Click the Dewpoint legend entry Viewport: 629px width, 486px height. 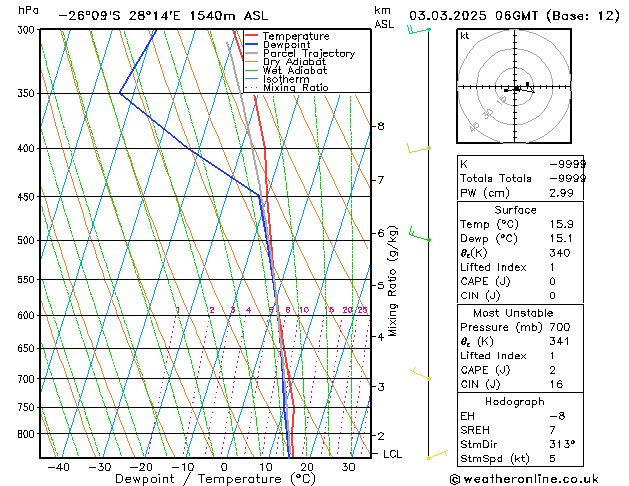pyautogui.click(x=278, y=45)
